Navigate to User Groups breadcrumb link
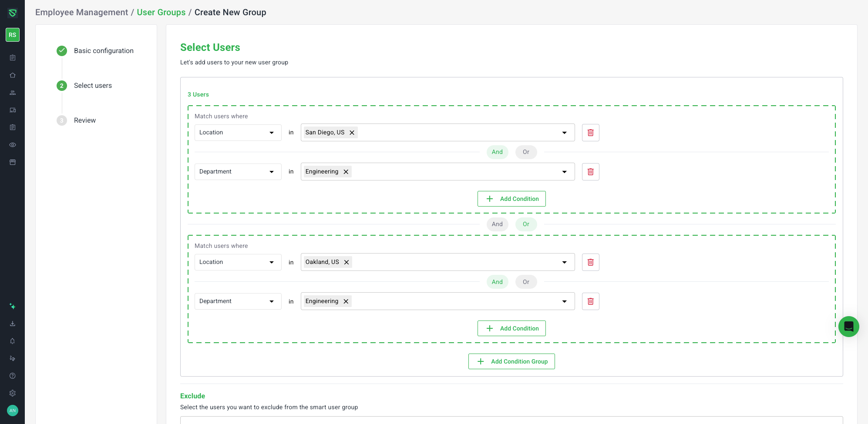Viewport: 868px width, 424px height. tap(161, 12)
